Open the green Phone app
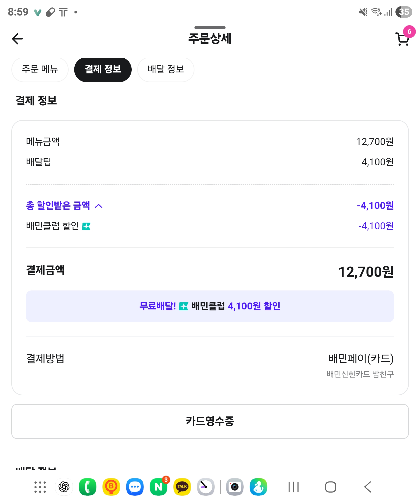The width and height of the screenshot is (420, 504). tap(88, 487)
